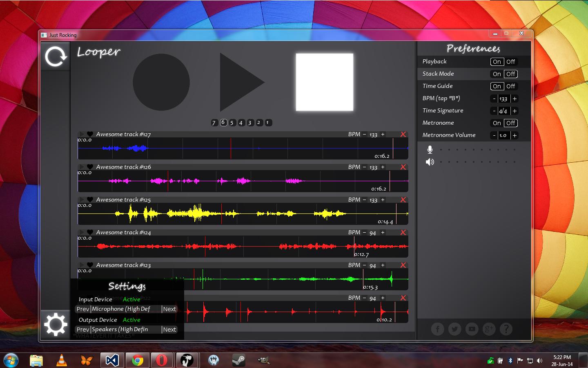
Task: Lower the Metronome Volume
Action: [x=494, y=135]
